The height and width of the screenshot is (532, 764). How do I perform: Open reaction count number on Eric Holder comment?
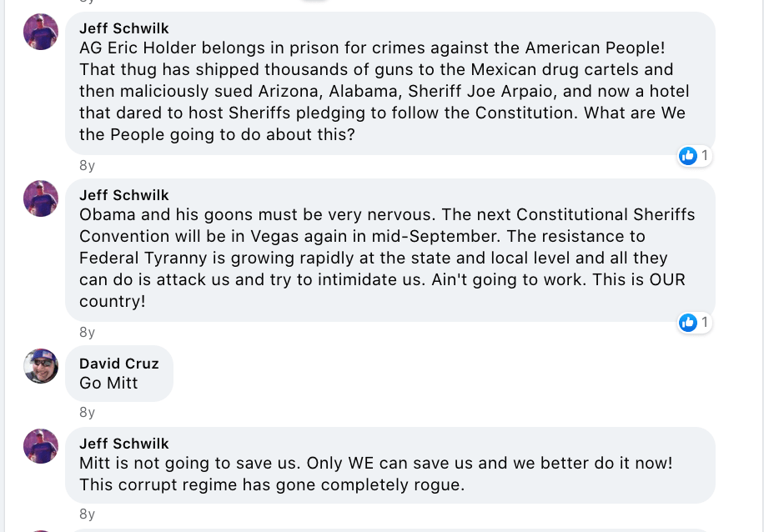(x=705, y=156)
